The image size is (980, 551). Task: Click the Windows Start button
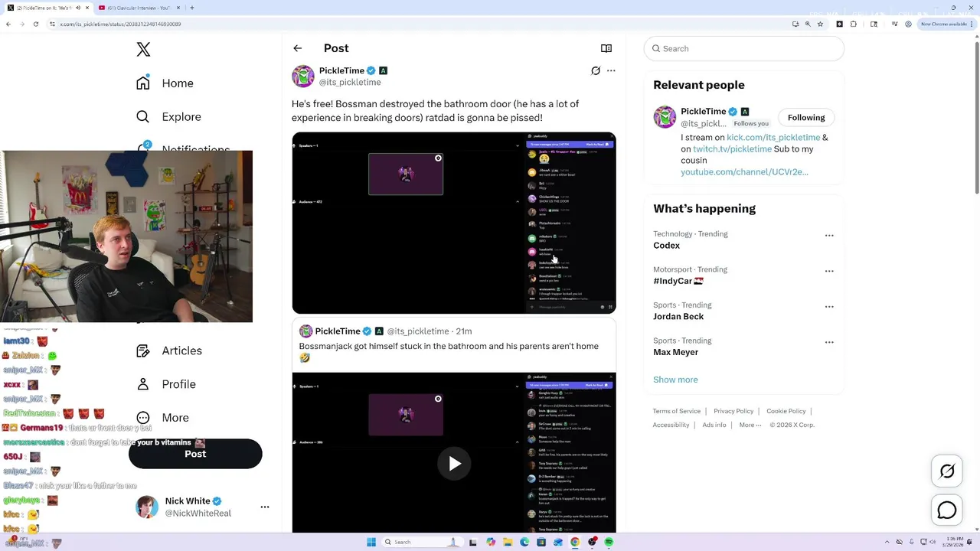pos(371,542)
